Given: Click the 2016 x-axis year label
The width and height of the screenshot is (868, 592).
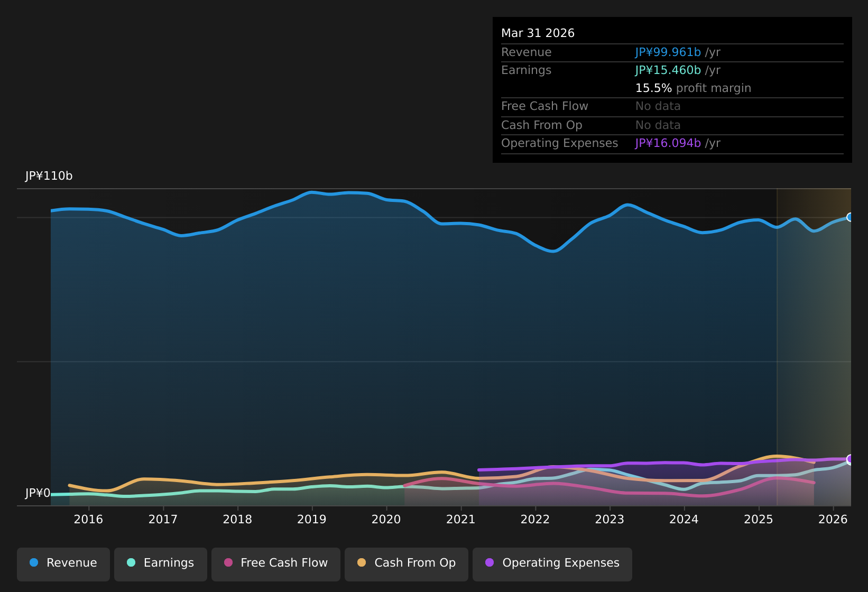Looking at the screenshot, I should pyautogui.click(x=88, y=519).
